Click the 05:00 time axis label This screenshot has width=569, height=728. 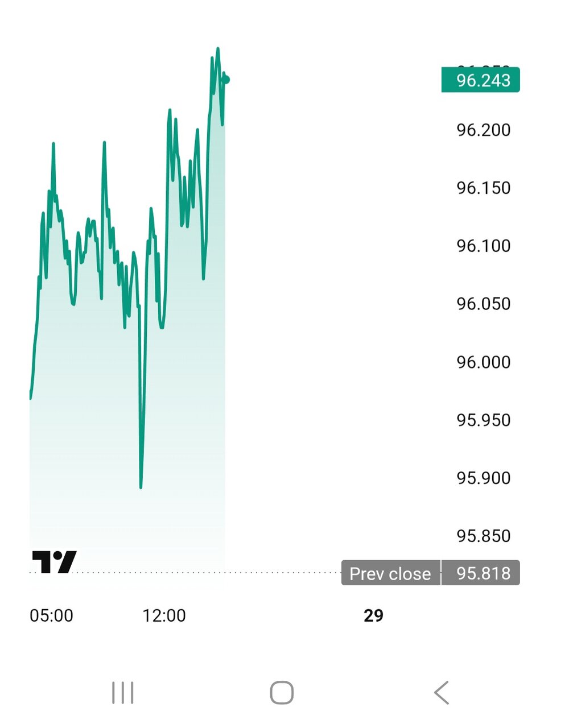click(x=51, y=615)
